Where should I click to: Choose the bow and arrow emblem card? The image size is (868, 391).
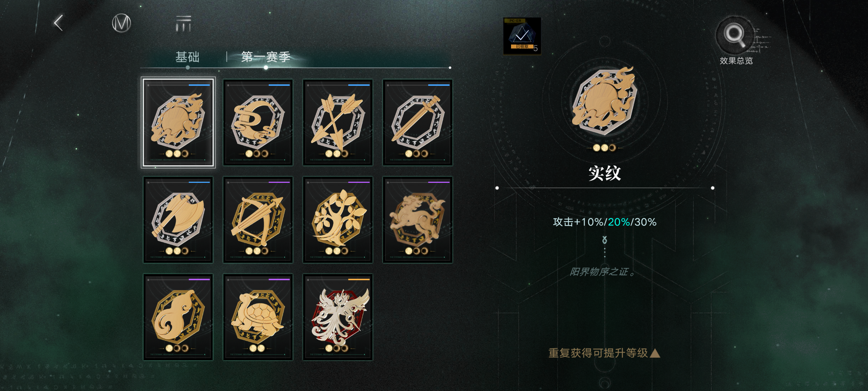click(258, 220)
